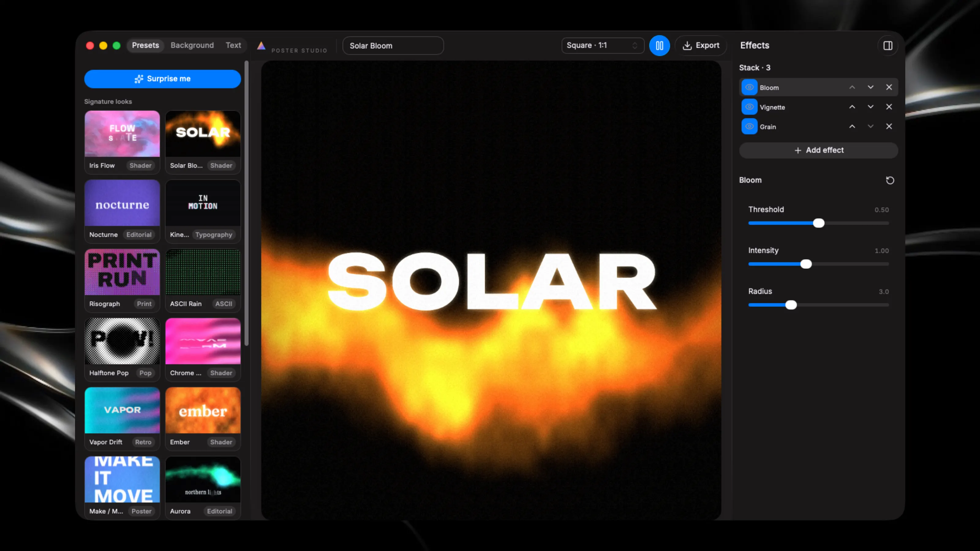Move Bloom effect up in stack

[x=852, y=88]
